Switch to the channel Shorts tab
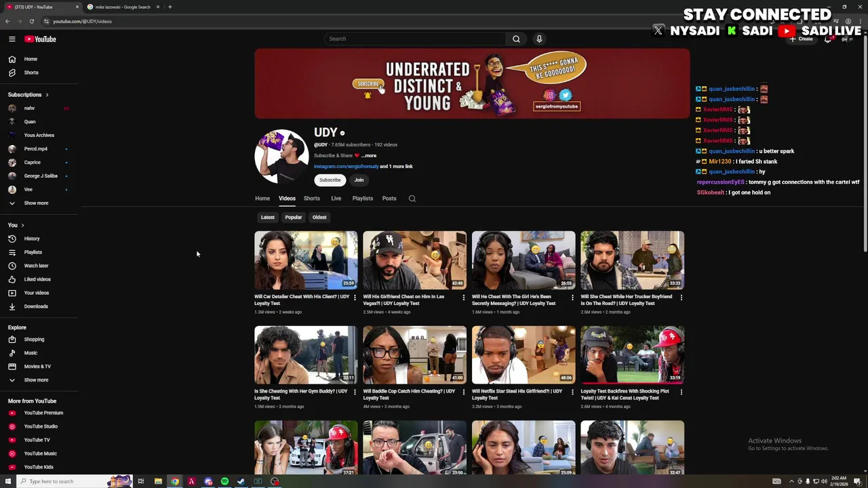Screen dimensions: 868x488 click(311, 199)
